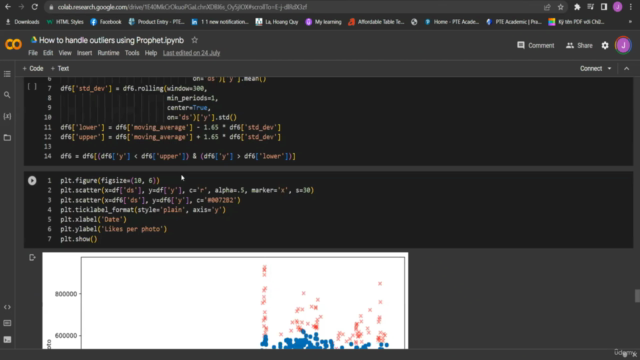Open the Comment button
640x360 pixels.
point(536,45)
